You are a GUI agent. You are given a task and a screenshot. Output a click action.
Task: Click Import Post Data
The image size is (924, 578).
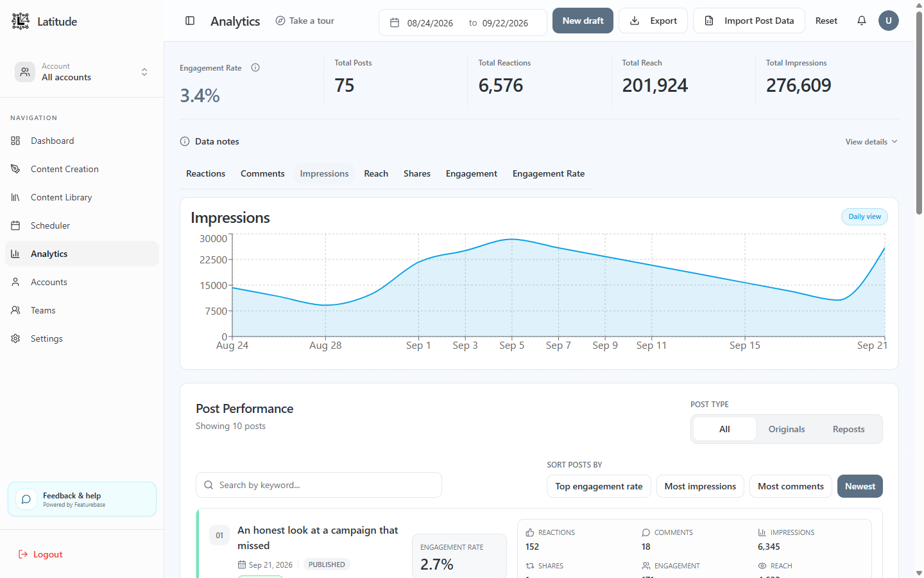tap(749, 21)
